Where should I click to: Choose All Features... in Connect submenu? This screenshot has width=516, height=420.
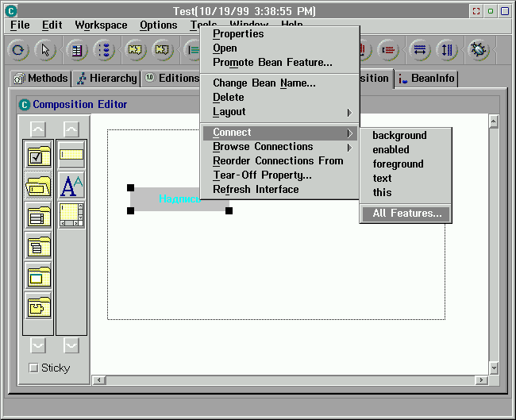click(x=406, y=214)
